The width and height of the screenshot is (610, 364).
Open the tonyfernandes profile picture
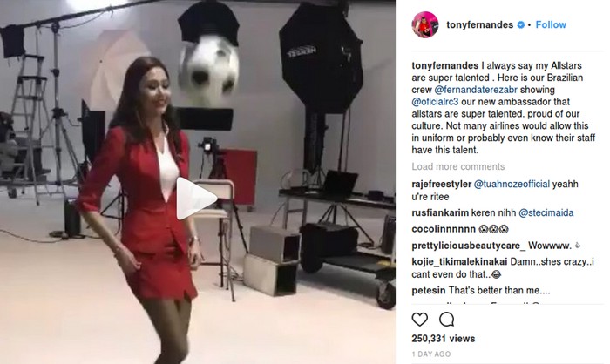click(x=425, y=25)
